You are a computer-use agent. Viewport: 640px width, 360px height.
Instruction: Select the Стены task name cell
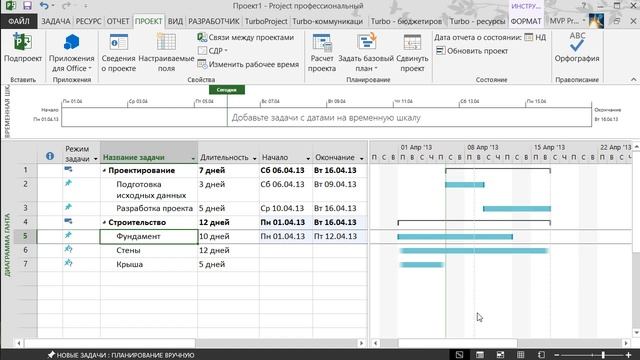pos(149,250)
